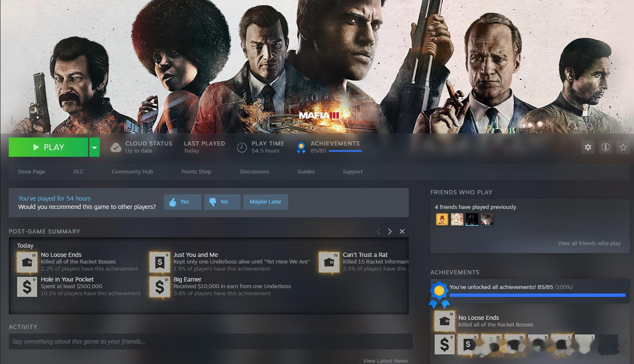This screenshot has height=364, width=634.
Task: Click the Mafia III logo in the hero banner
Action: [x=319, y=115]
